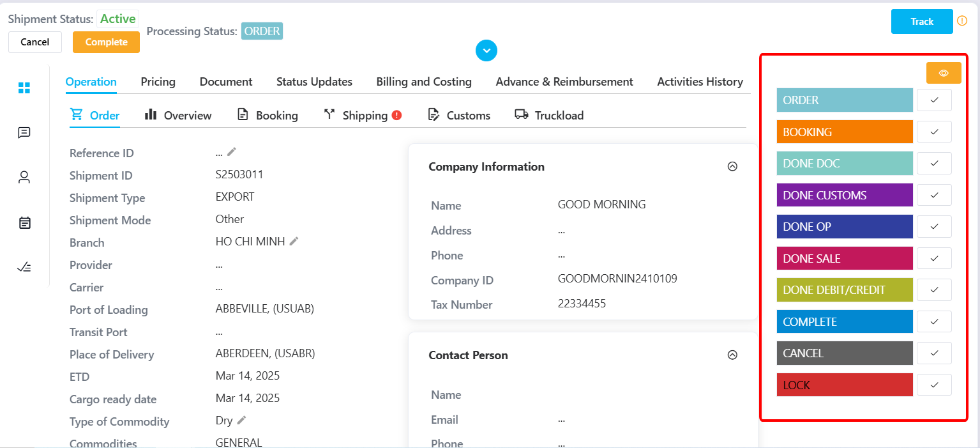Open the Activities History tab
The image size is (980, 448).
tap(700, 82)
